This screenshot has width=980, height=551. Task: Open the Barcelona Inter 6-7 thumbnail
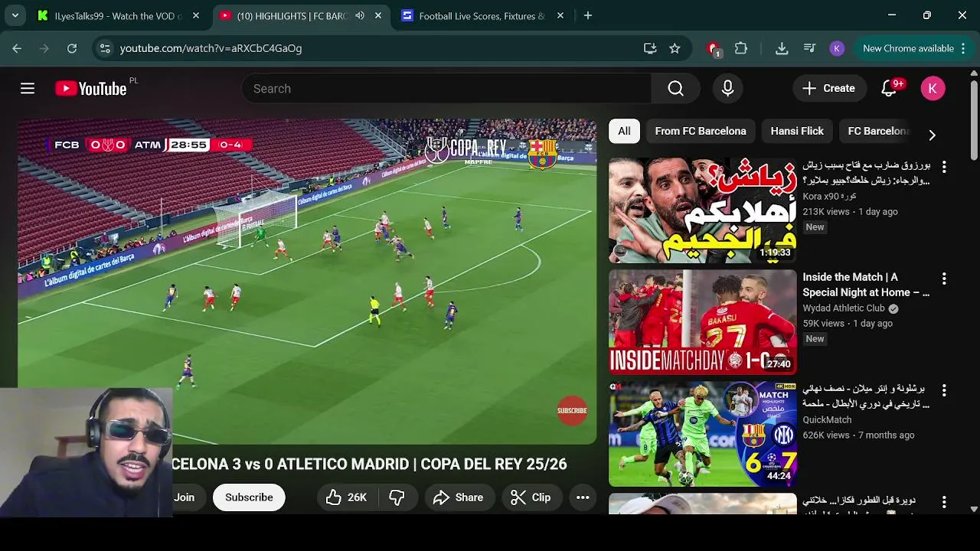(x=703, y=433)
